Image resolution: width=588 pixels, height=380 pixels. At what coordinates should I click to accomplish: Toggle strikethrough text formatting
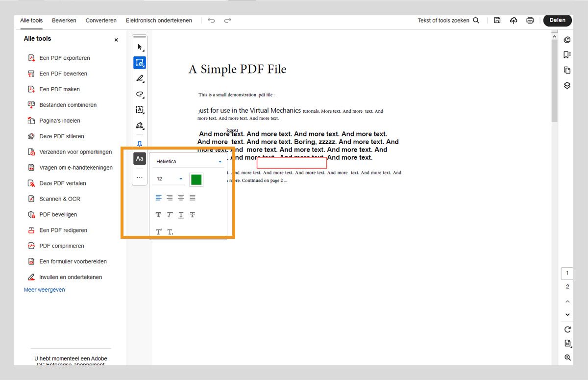click(x=193, y=215)
